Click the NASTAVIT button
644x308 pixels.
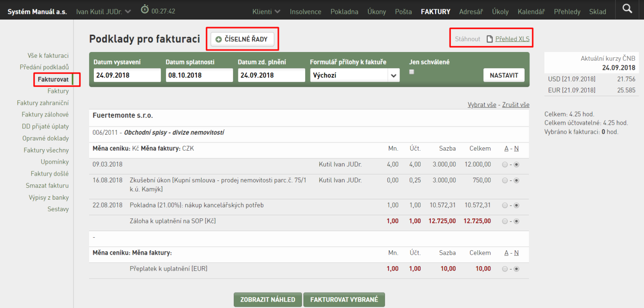pos(504,76)
